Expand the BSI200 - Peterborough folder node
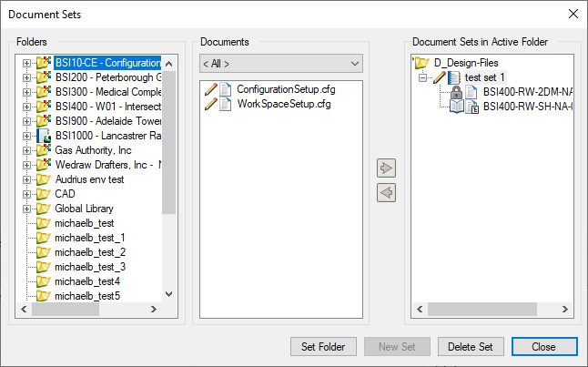This screenshot has width=588, height=367. click(x=26, y=77)
